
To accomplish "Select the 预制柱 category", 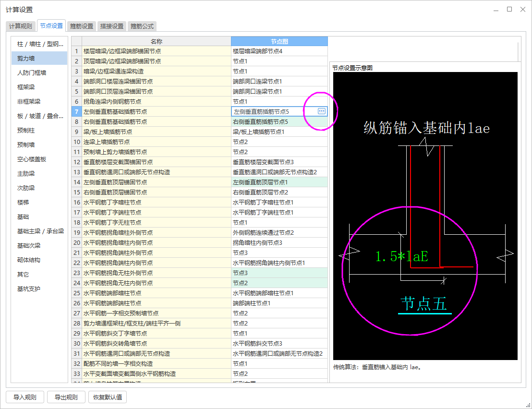I will (x=40, y=130).
